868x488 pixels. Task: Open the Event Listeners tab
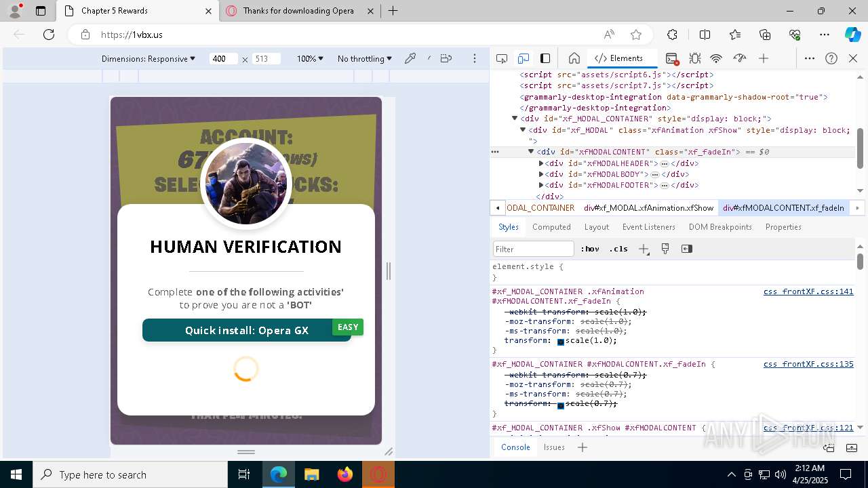(x=649, y=227)
